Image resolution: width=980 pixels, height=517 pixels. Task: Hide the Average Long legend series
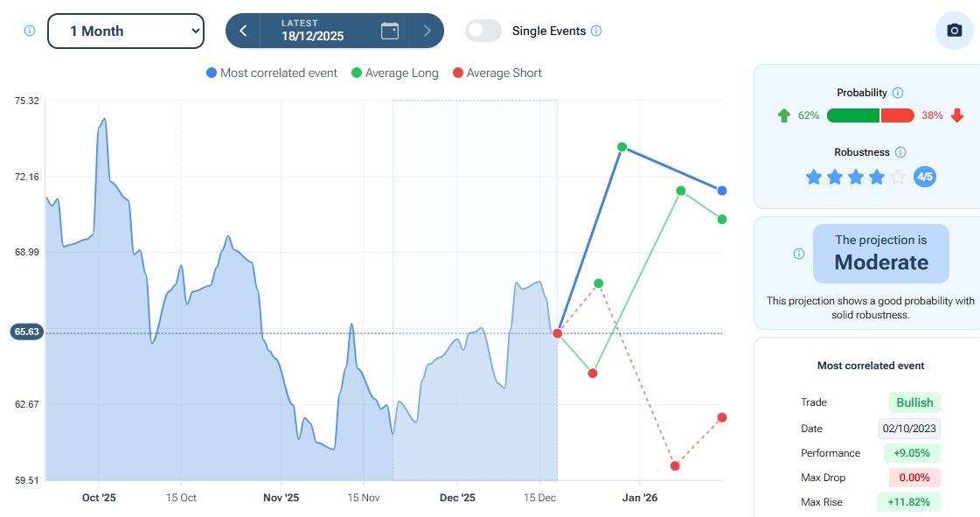(394, 73)
